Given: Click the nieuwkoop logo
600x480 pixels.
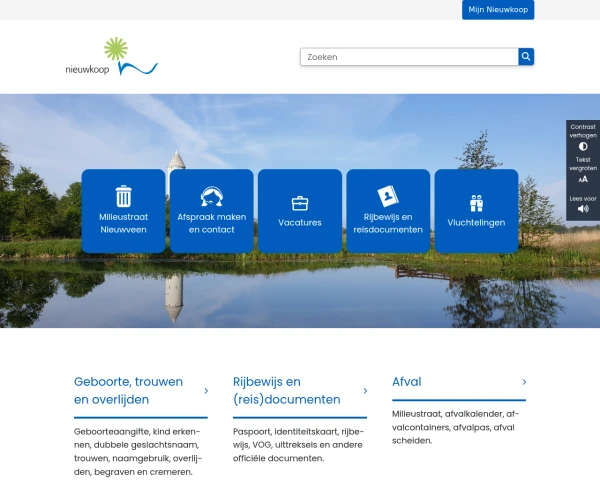Looking at the screenshot, I should pos(111,56).
